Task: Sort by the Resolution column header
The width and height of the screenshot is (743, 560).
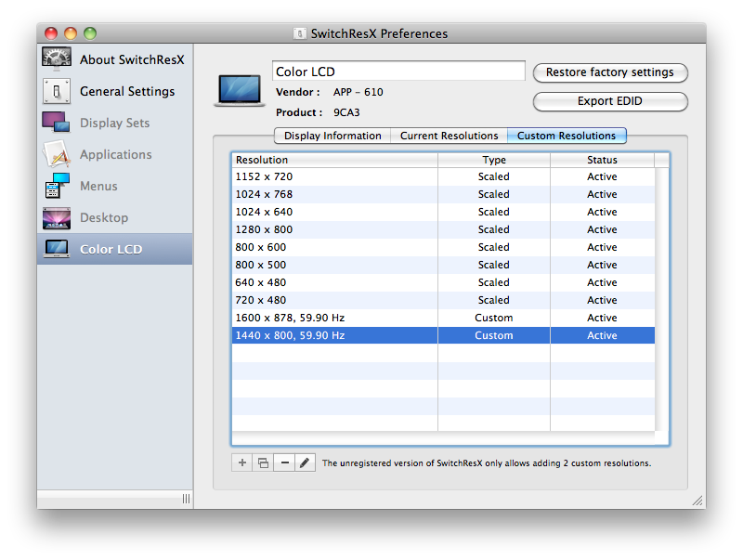Action: [x=334, y=160]
